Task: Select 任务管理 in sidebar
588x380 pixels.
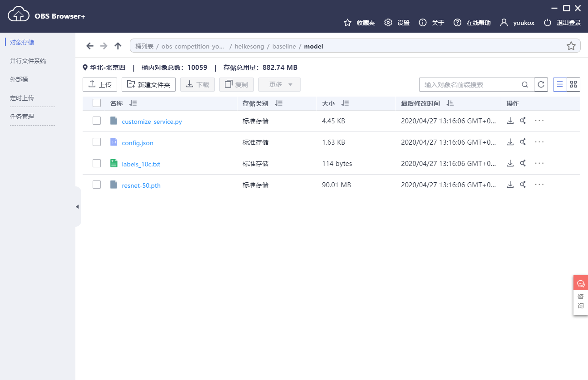Action: click(x=22, y=117)
